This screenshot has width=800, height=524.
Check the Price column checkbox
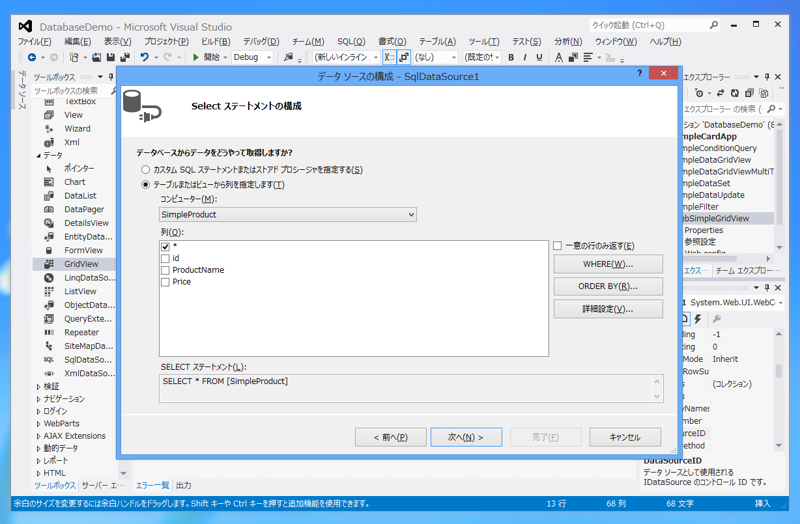(x=165, y=282)
